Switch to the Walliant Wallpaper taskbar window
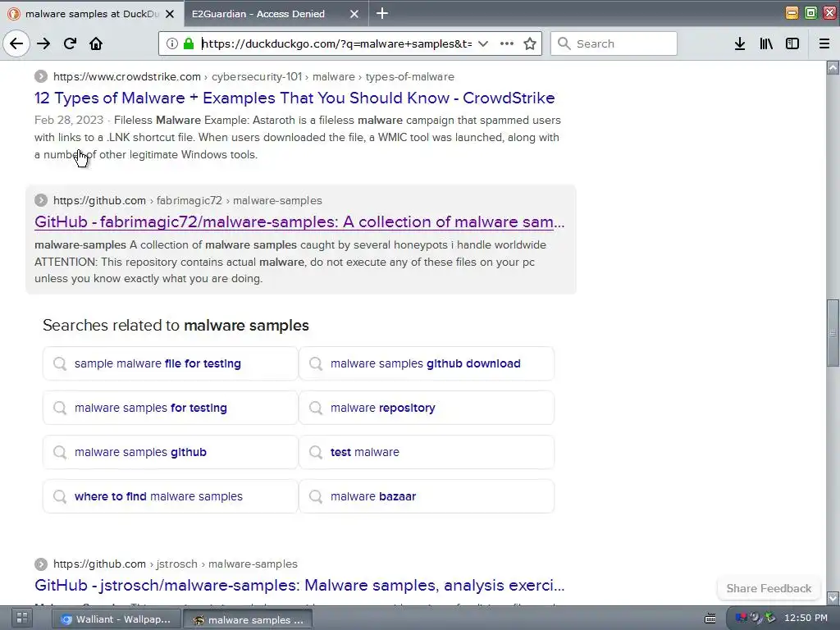Screen dimensions: 840x630 (116, 619)
